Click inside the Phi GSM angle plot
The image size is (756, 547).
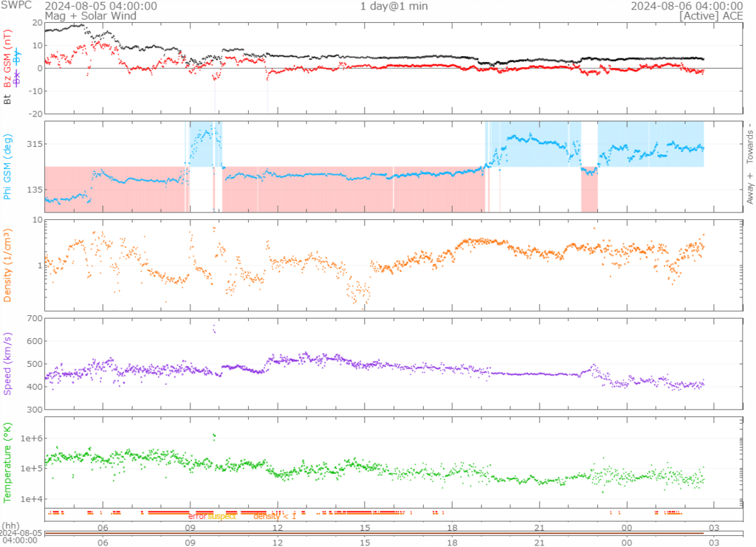pyautogui.click(x=394, y=167)
